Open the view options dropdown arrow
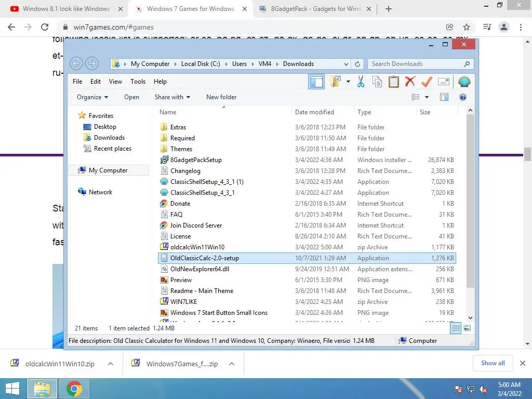 (x=427, y=97)
